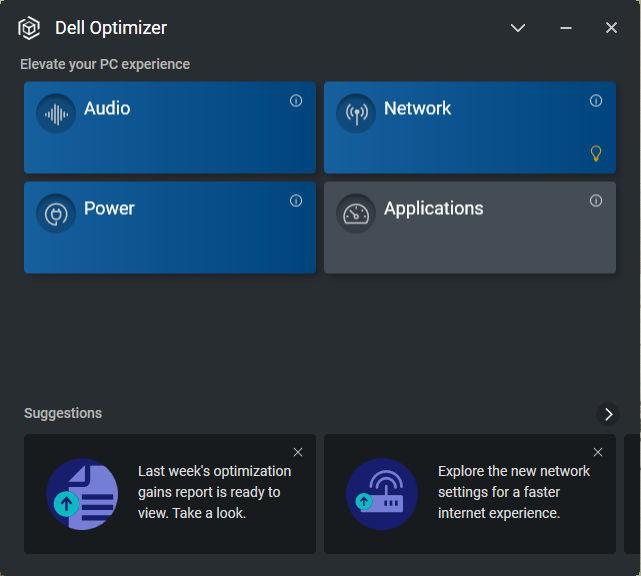Click the Network antenna icon
Viewport: 641px width, 576px height.
tap(356, 114)
